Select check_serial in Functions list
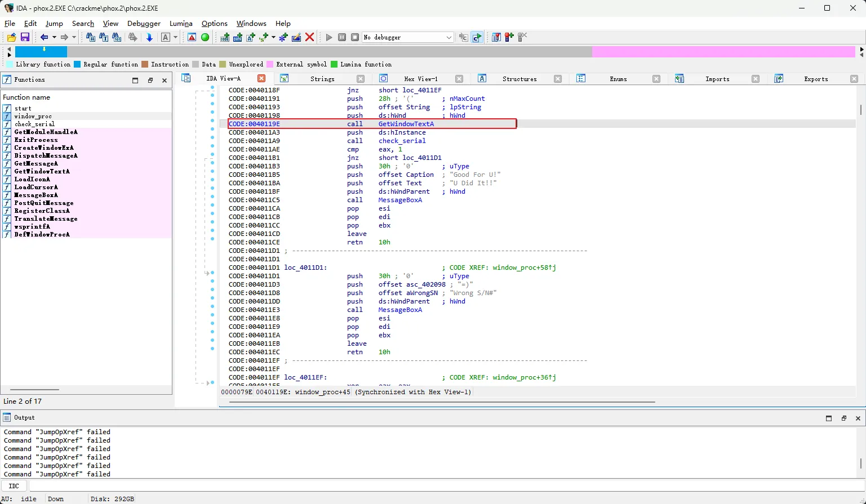Image resolution: width=866 pixels, height=504 pixels. pyautogui.click(x=34, y=124)
